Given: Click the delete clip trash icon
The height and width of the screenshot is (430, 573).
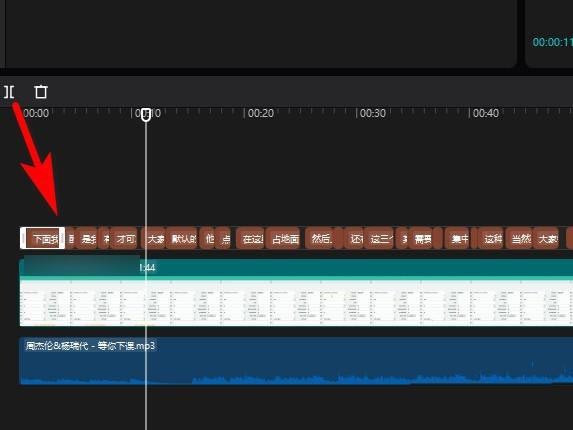Looking at the screenshot, I should (x=41, y=92).
